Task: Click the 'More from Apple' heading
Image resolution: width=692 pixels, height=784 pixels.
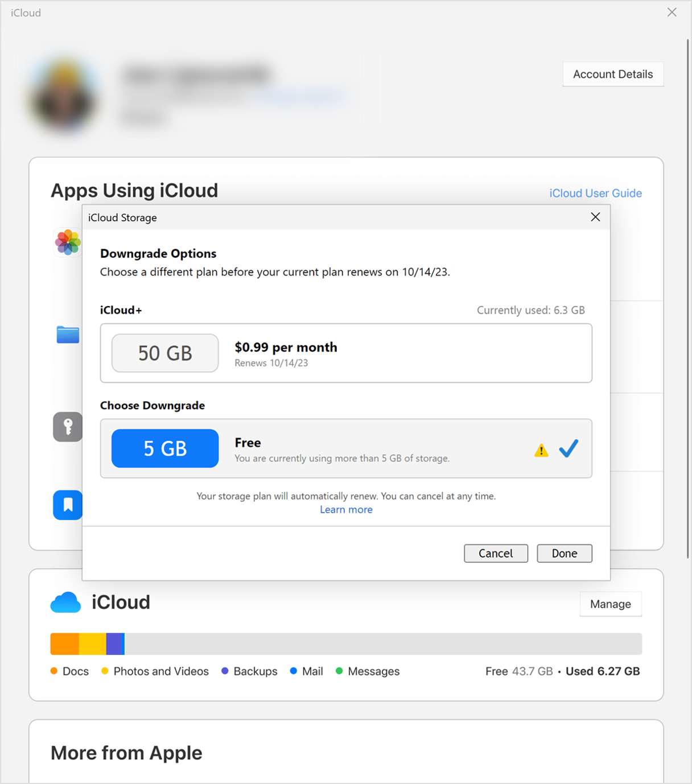Action: pos(126,753)
